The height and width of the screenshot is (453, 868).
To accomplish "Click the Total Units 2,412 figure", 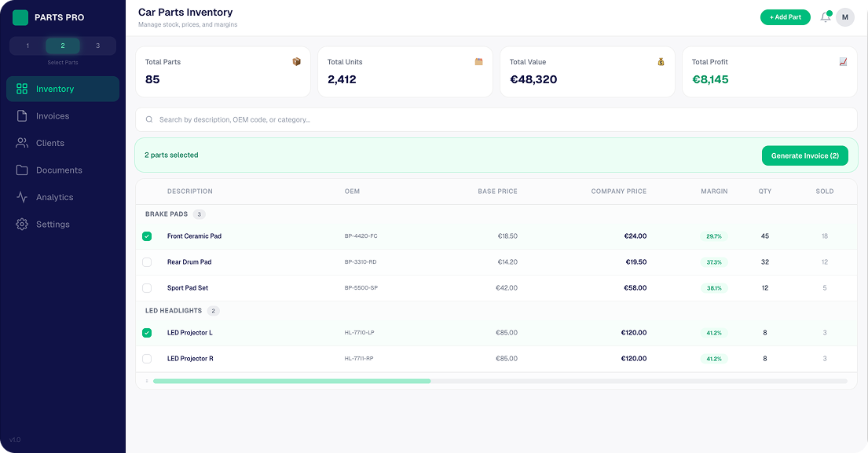I will click(x=342, y=79).
